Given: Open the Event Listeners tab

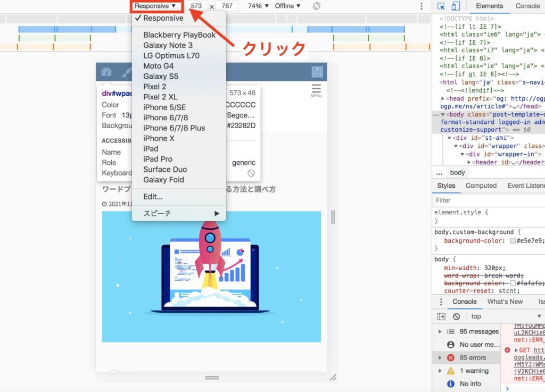Looking at the screenshot, I should coord(525,186).
